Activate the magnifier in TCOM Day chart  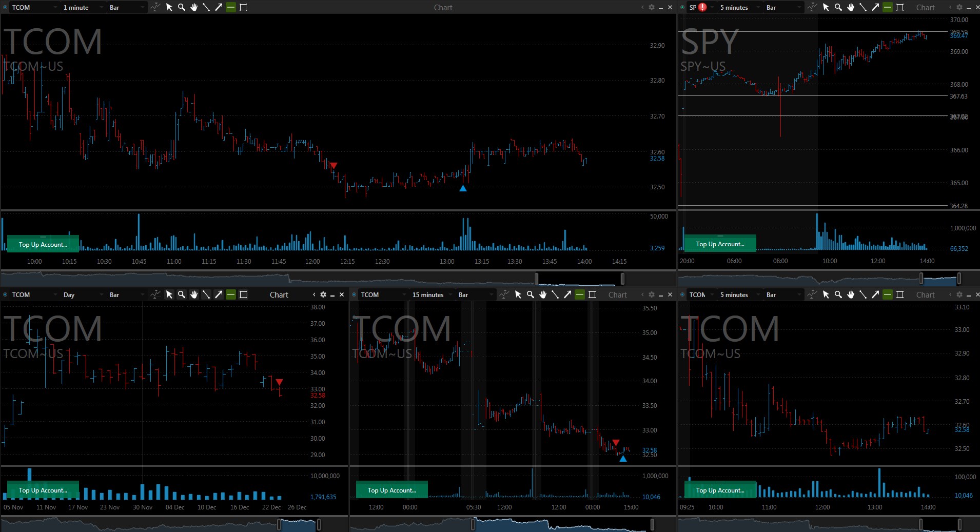pos(182,294)
